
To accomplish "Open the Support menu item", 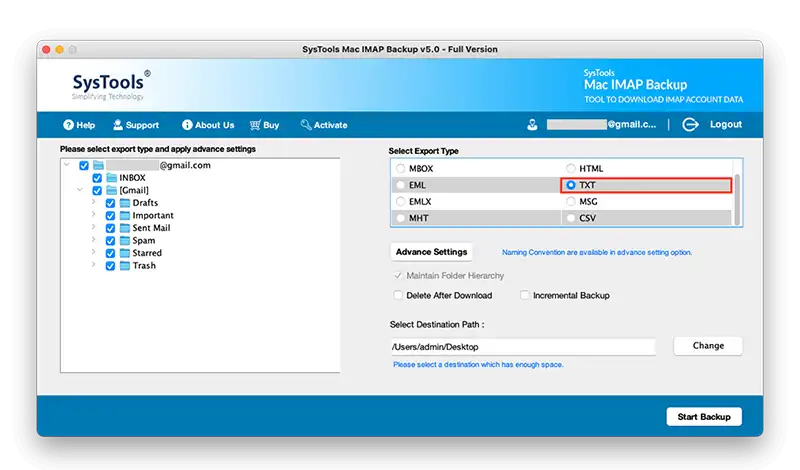I will pos(136,125).
